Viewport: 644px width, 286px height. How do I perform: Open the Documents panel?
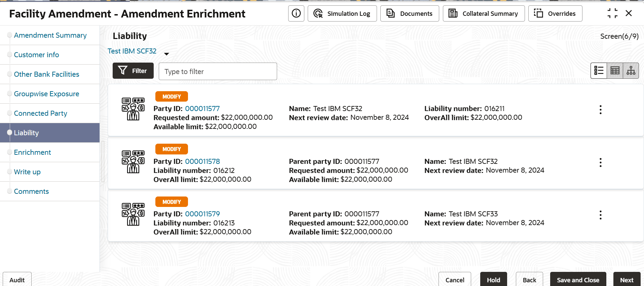410,13
